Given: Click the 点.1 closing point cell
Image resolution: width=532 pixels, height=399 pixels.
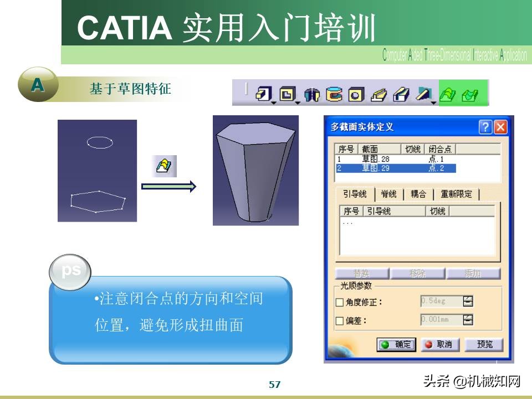Looking at the screenshot, I should [436, 159].
